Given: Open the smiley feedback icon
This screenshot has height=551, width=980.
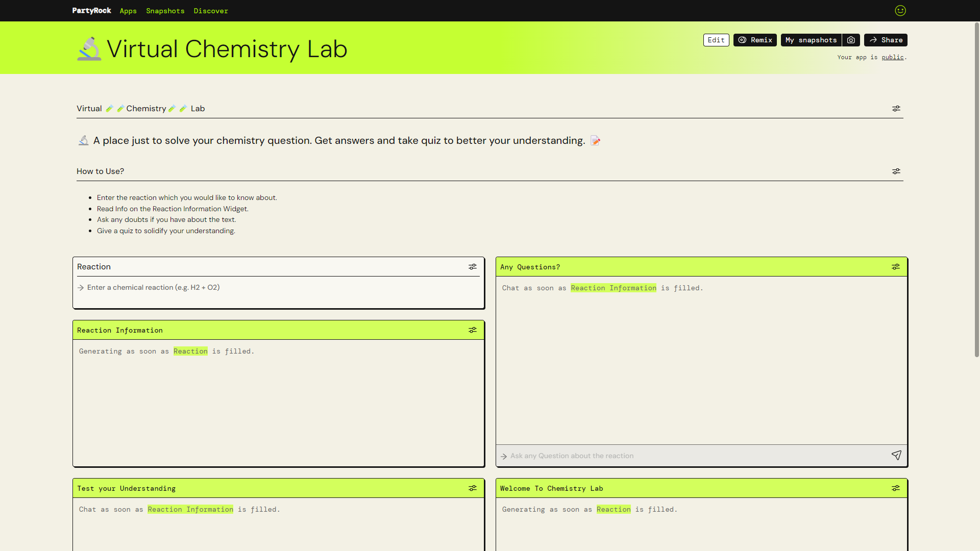Looking at the screenshot, I should tap(900, 10).
